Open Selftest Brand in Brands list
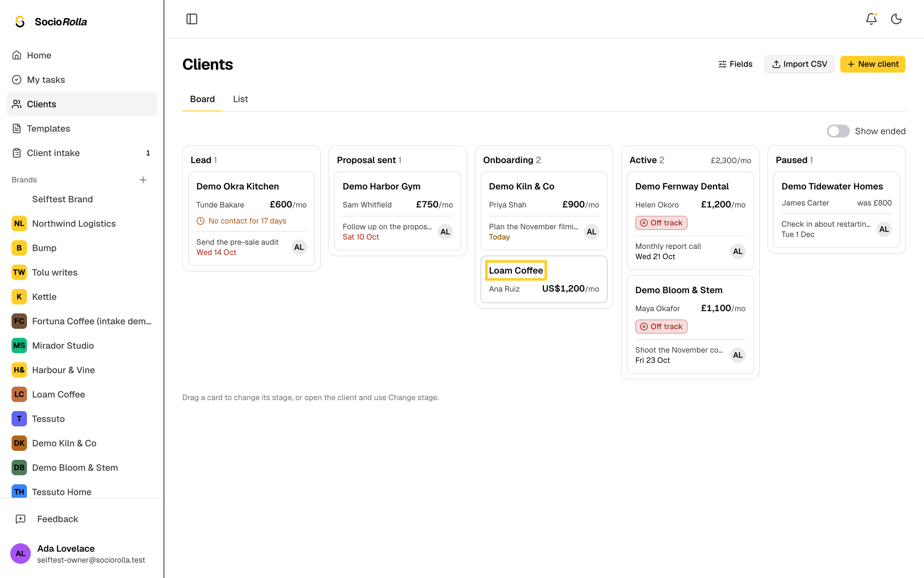The image size is (924, 578). (82, 199)
